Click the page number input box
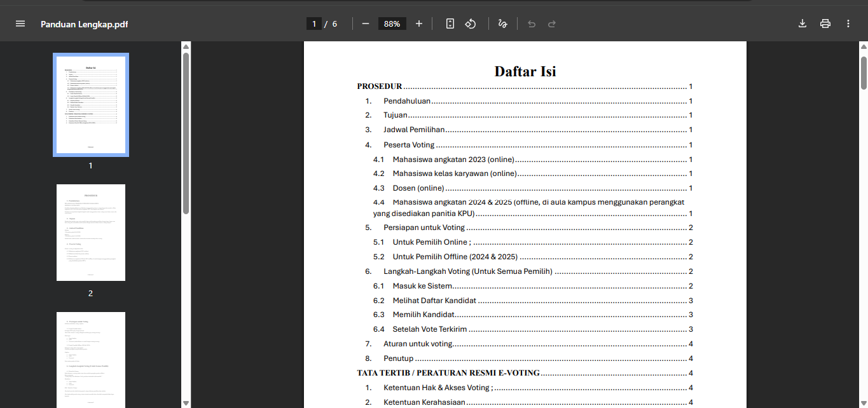868x408 pixels. (x=314, y=23)
